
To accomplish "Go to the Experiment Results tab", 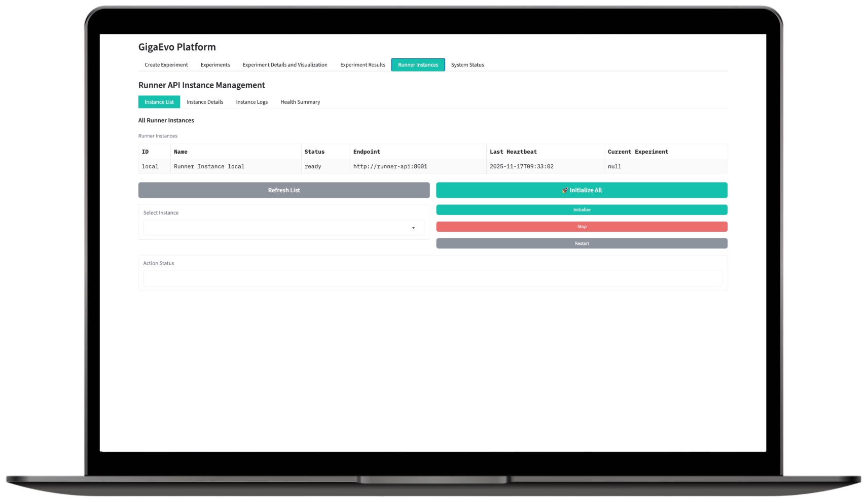I will [363, 65].
